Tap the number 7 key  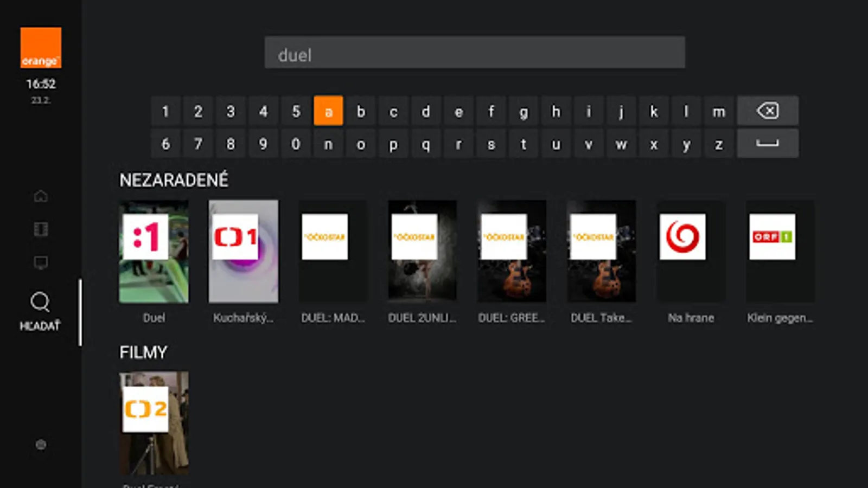[x=198, y=144]
